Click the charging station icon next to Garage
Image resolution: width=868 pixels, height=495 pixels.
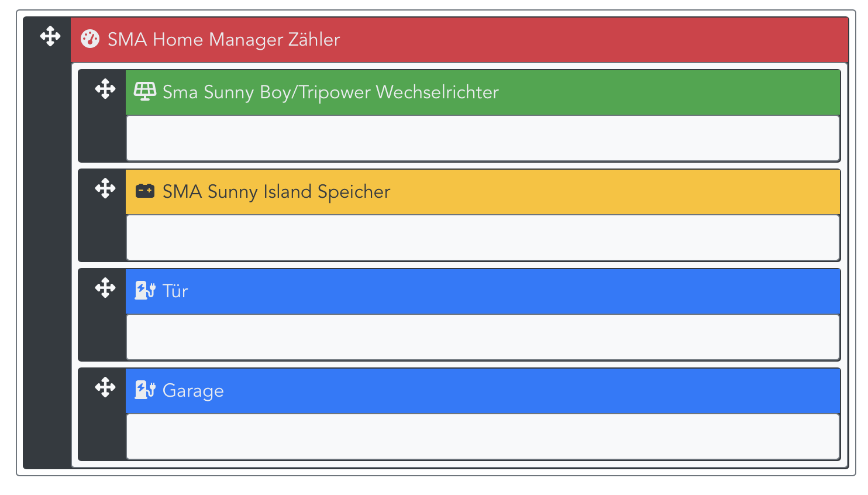[145, 390]
